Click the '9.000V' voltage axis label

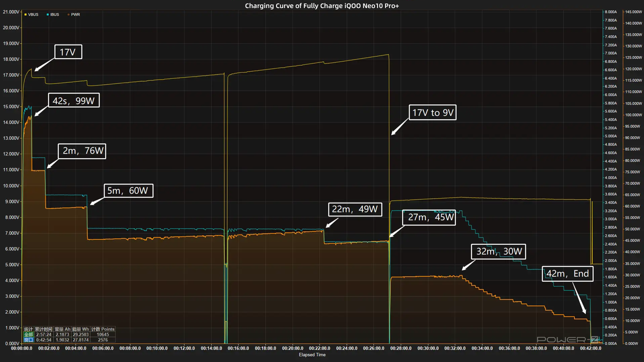pos(12,201)
